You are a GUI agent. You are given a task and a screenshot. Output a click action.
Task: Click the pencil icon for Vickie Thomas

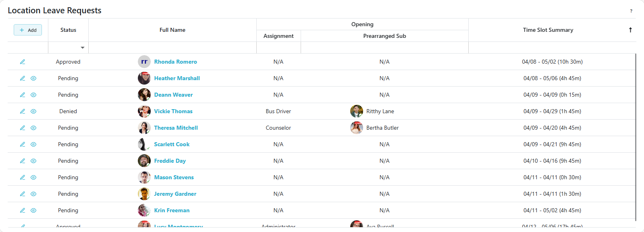tap(23, 111)
